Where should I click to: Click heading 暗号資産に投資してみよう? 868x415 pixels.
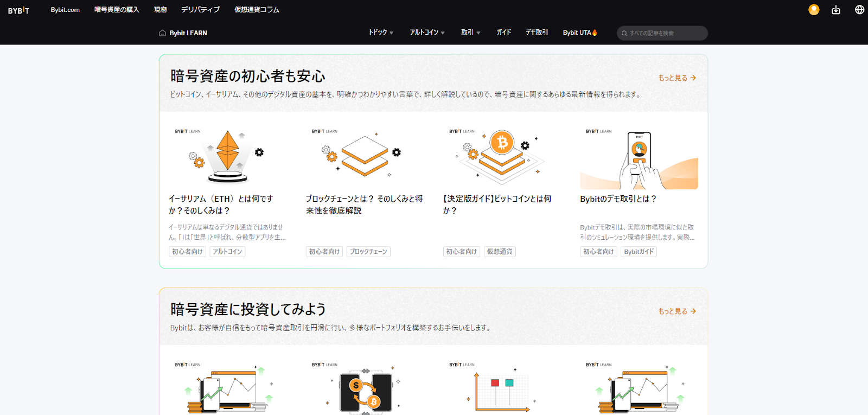[x=248, y=309]
